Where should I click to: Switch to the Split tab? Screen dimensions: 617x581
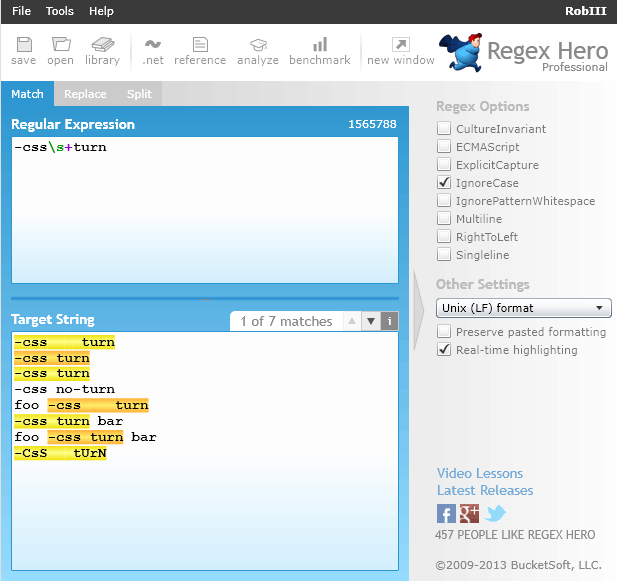click(139, 94)
